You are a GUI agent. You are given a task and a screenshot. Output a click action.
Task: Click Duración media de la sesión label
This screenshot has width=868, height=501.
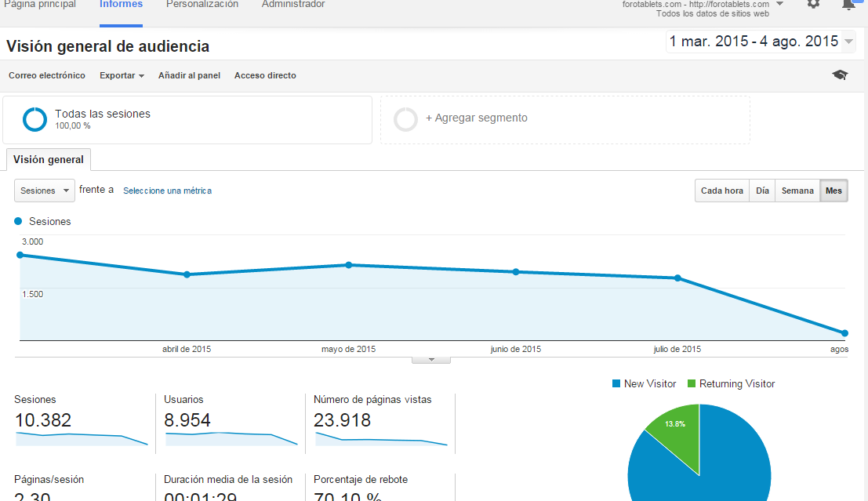click(x=228, y=479)
